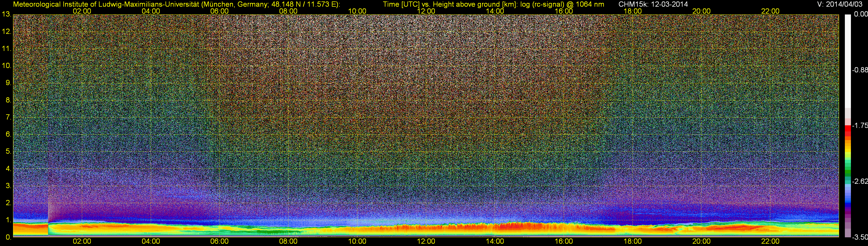Click the 'log (rc-signal) @ 1064 nm' text
Screen dimensions: 868x246
click(562, 4)
